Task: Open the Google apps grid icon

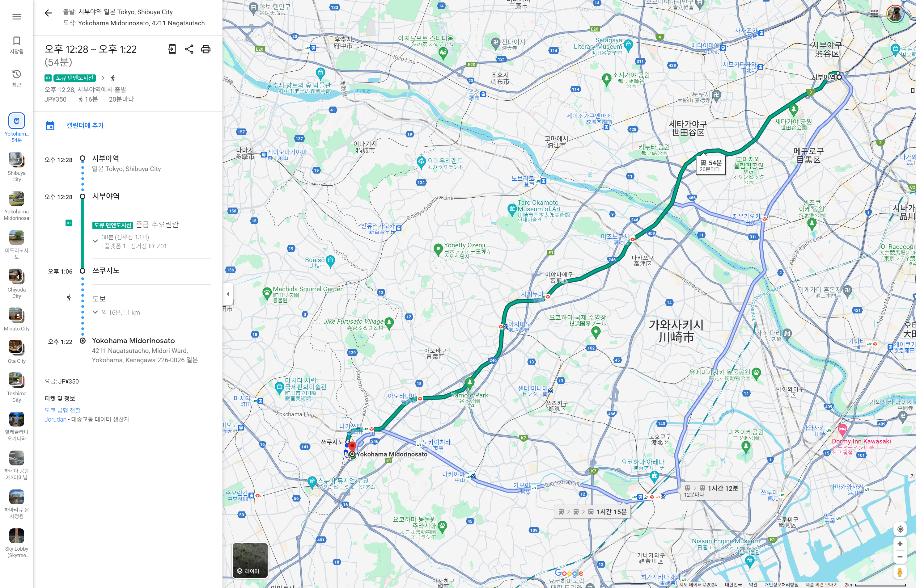Action: click(x=874, y=14)
